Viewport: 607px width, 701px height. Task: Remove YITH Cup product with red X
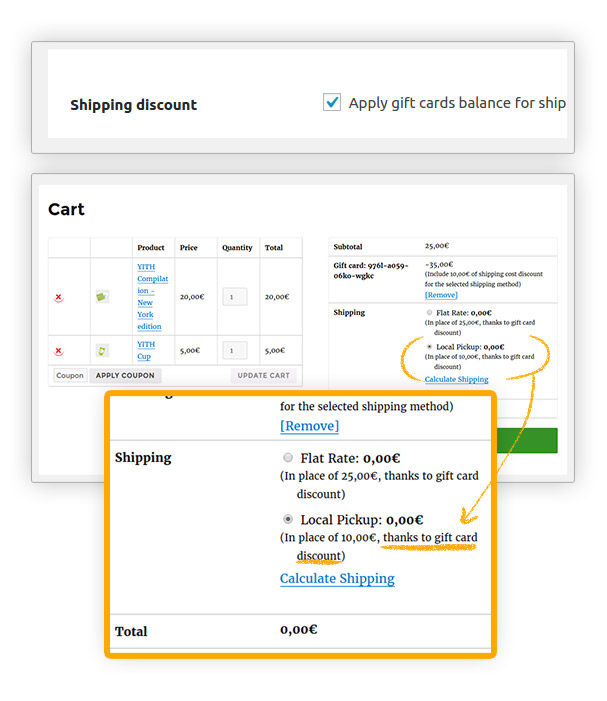(x=59, y=351)
